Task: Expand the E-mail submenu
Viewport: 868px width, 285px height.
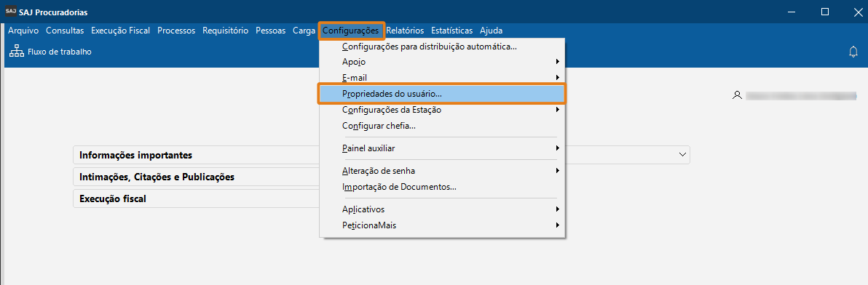Action: [x=442, y=77]
